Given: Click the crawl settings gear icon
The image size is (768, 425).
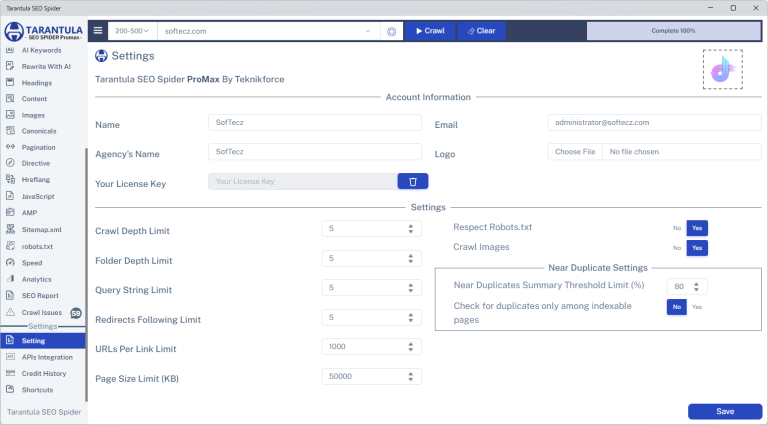Looking at the screenshot, I should click(391, 31).
